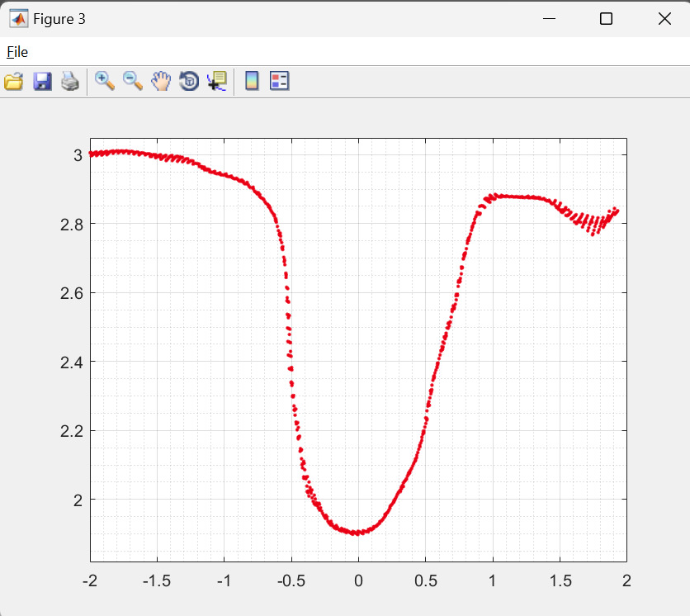This screenshot has height=616, width=690.
Task: Maximize the Figure 3 window
Action: point(606,18)
